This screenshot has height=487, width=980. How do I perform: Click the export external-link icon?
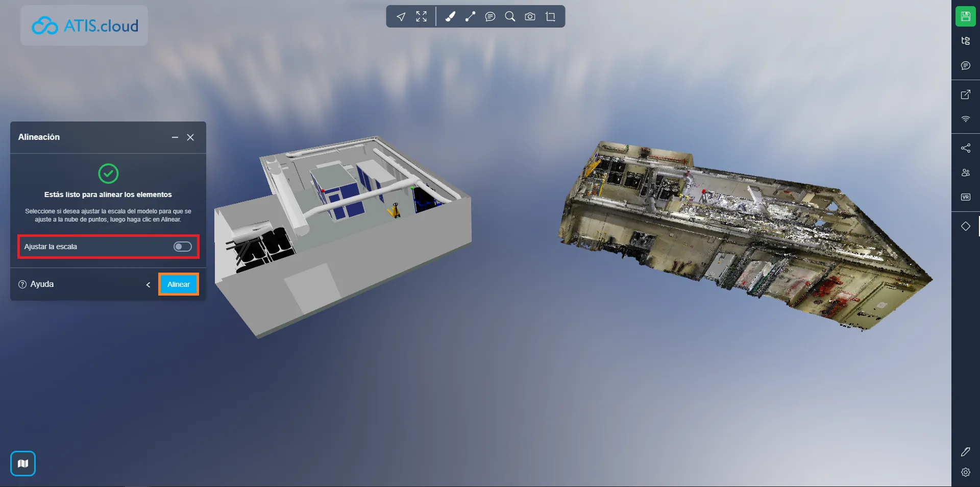pos(966,94)
